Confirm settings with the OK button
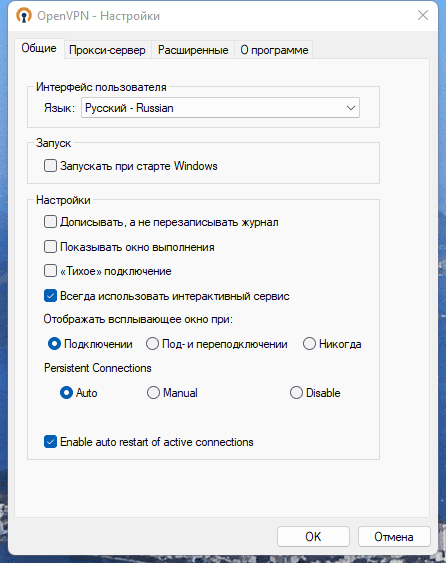Image resolution: width=446 pixels, height=563 pixels. (313, 537)
